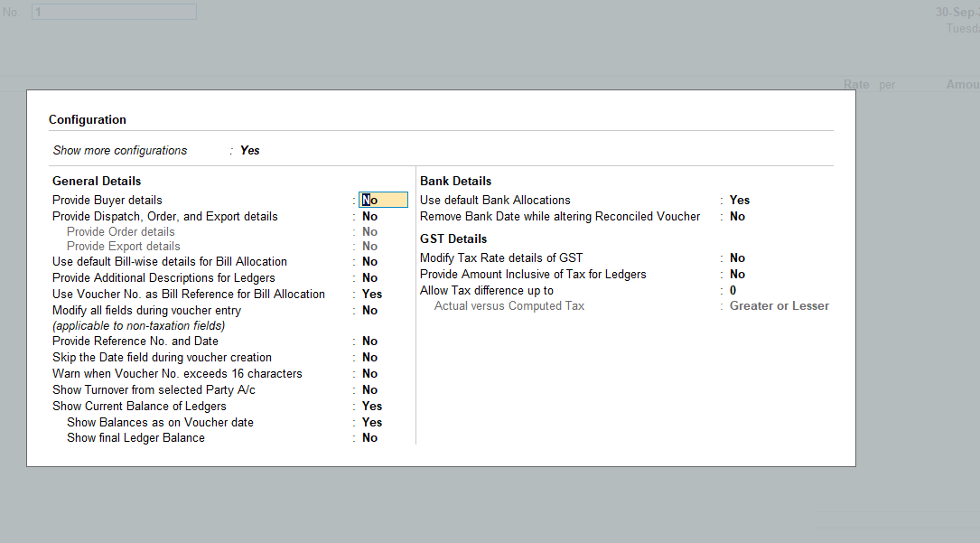Click the Modify Tax Rate details of GST label
This screenshot has width=980, height=543.
pyautogui.click(x=501, y=257)
